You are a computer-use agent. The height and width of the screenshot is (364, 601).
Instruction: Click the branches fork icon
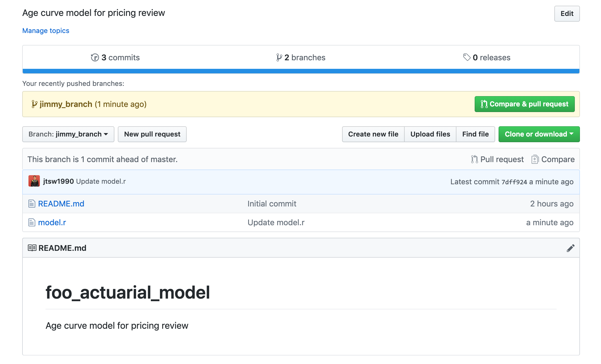point(279,57)
